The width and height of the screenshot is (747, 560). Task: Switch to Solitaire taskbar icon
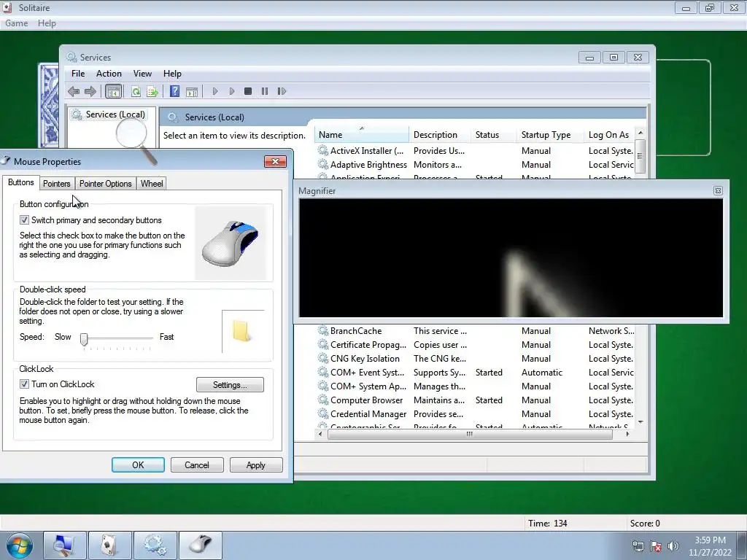110,545
